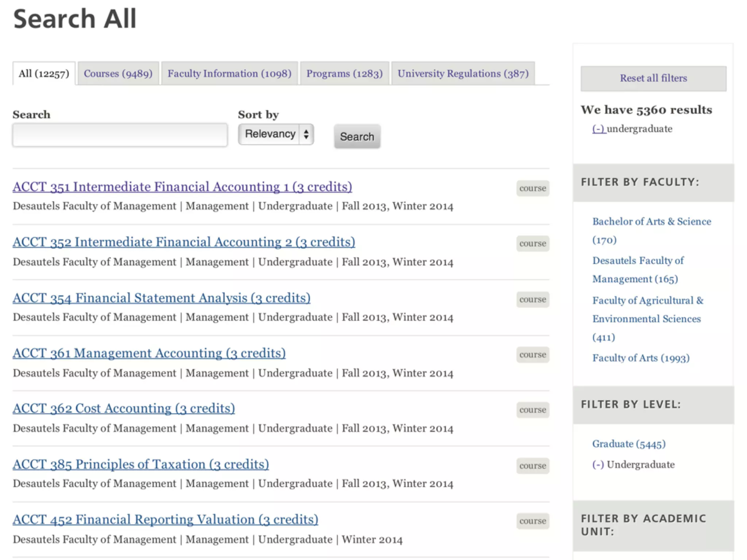Select the Programs (1283) tab

click(344, 74)
